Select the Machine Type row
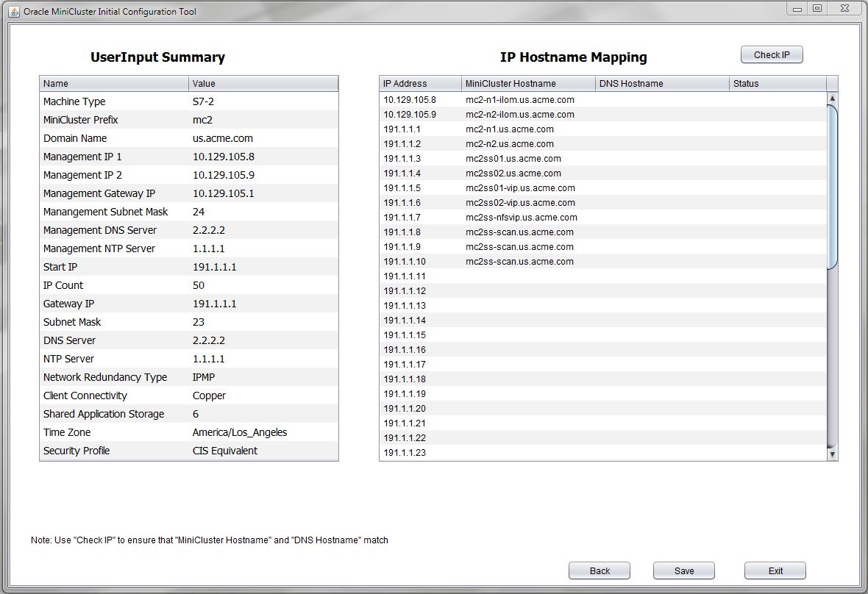 click(x=189, y=101)
